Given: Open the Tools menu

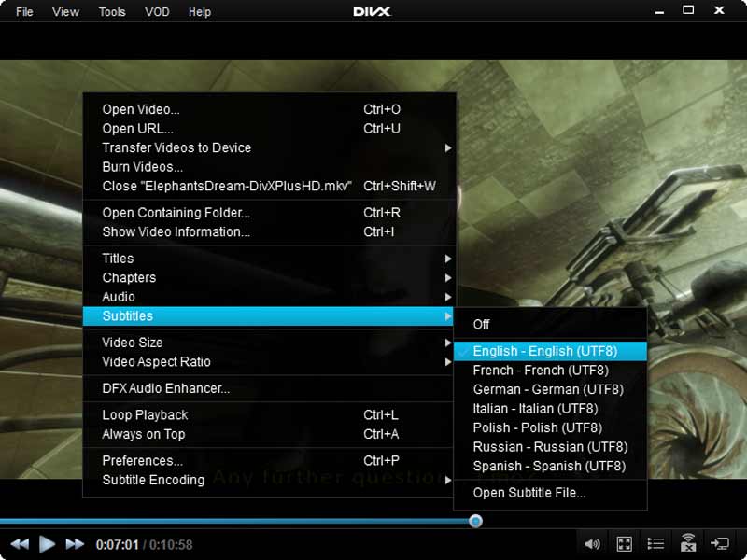Looking at the screenshot, I should 111,11.
